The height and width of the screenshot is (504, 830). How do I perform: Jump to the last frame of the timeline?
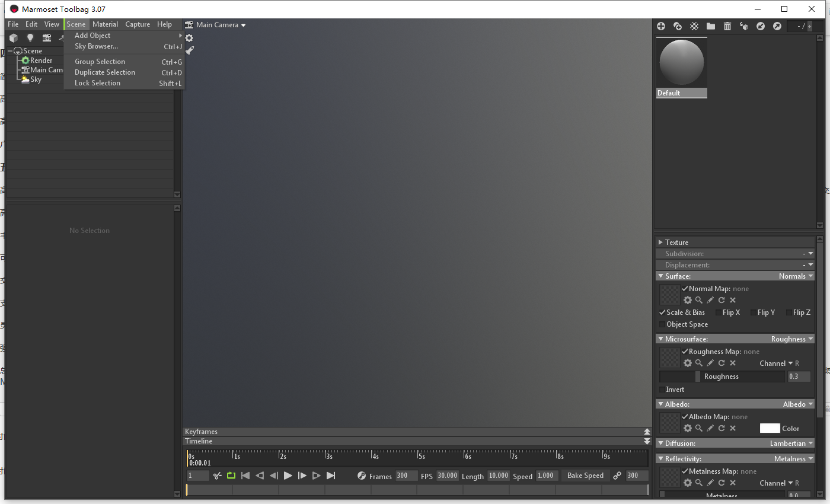[331, 476]
